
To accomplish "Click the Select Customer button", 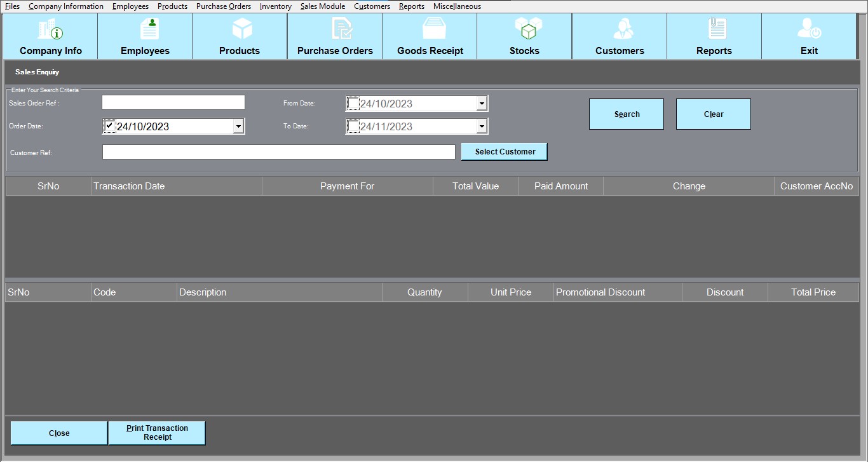I will click(x=505, y=152).
